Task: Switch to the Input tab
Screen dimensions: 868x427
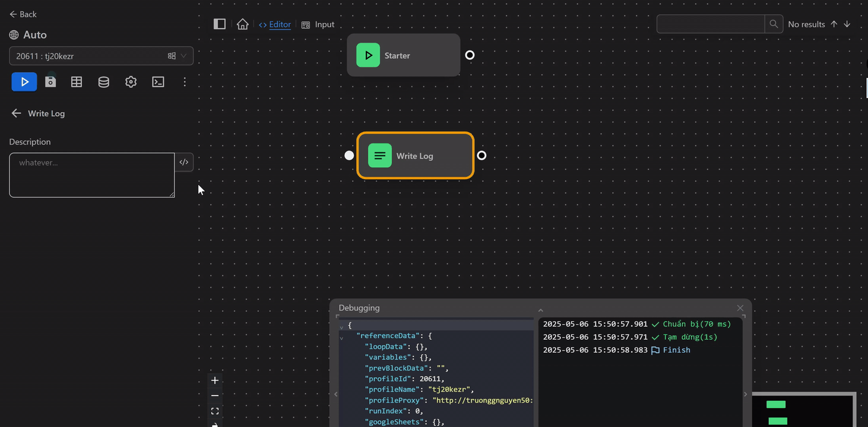Action: (x=318, y=24)
